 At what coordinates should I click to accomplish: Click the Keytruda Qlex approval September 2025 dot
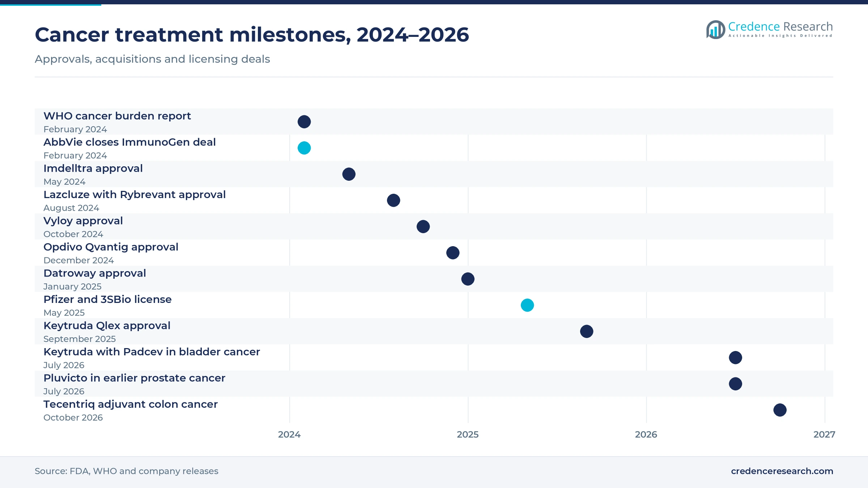point(587,331)
